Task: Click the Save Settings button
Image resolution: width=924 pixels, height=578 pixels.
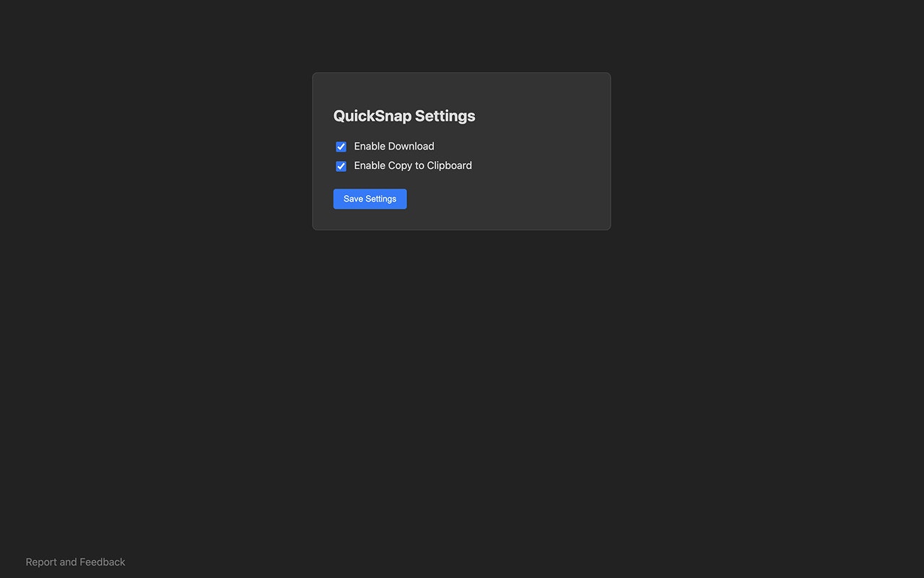Action: pyautogui.click(x=370, y=199)
